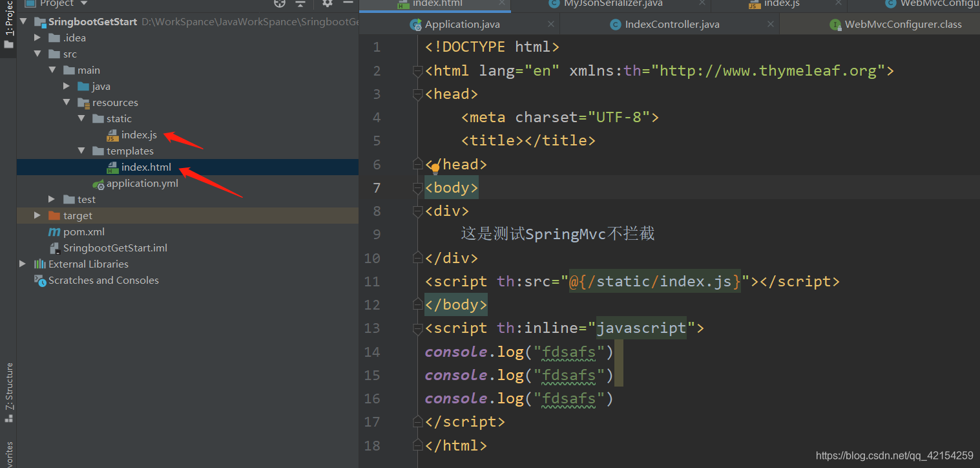The height and width of the screenshot is (468, 980).
Task: Select index.html in the project tree
Action: click(x=146, y=167)
